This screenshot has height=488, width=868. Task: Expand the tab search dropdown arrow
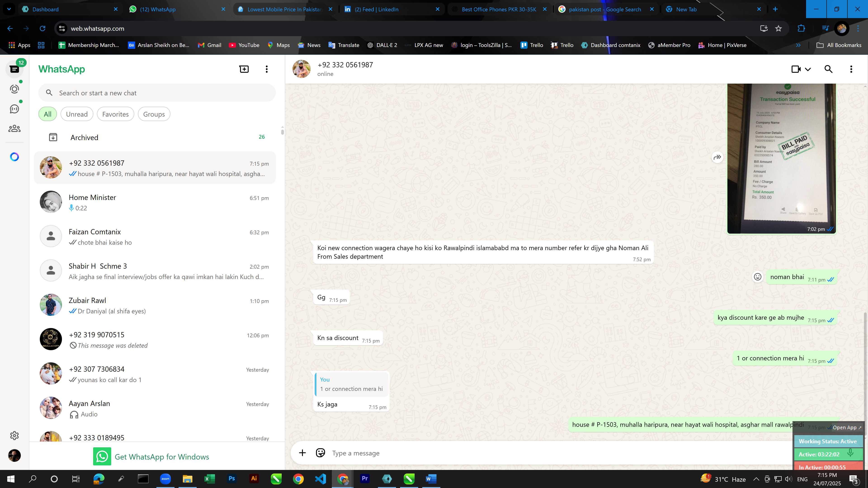point(9,9)
